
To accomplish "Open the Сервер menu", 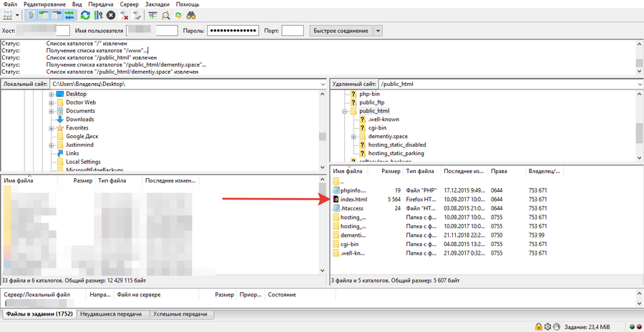I will coord(130,4).
